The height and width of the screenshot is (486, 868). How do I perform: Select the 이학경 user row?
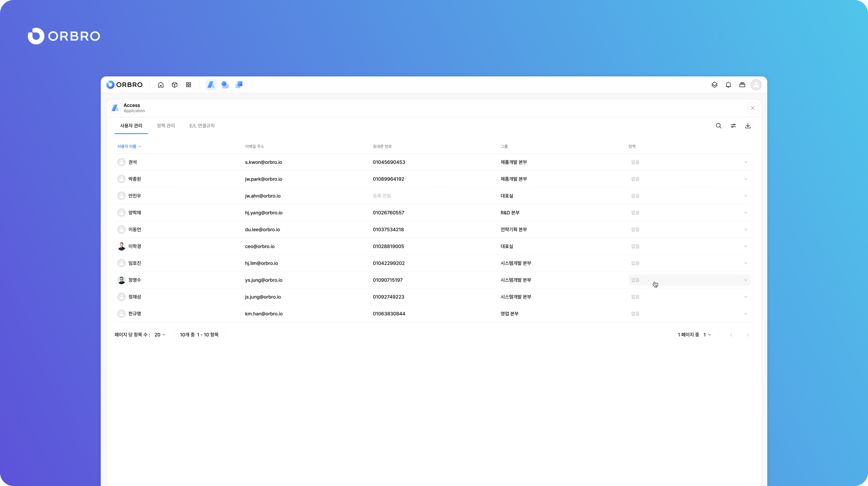point(135,246)
